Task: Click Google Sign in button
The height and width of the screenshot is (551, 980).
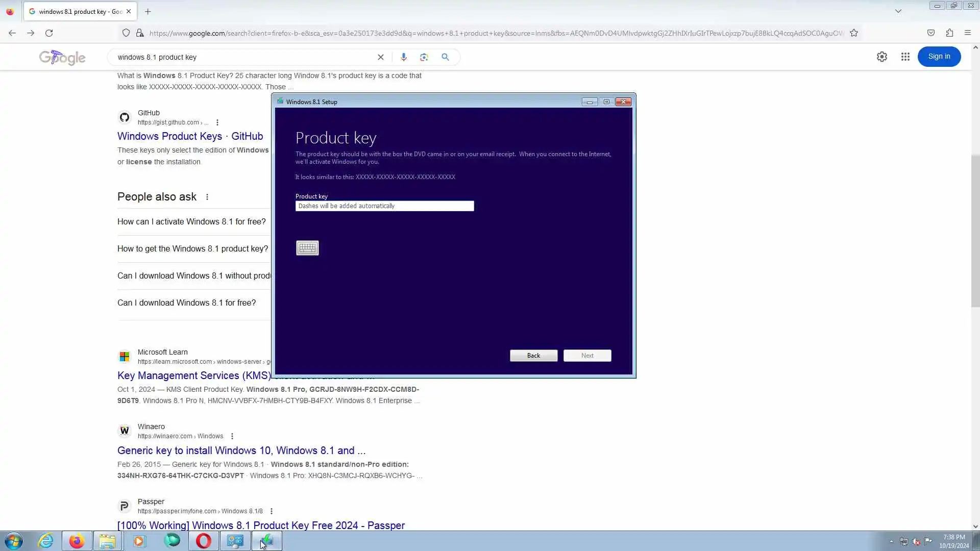Action: point(939,57)
